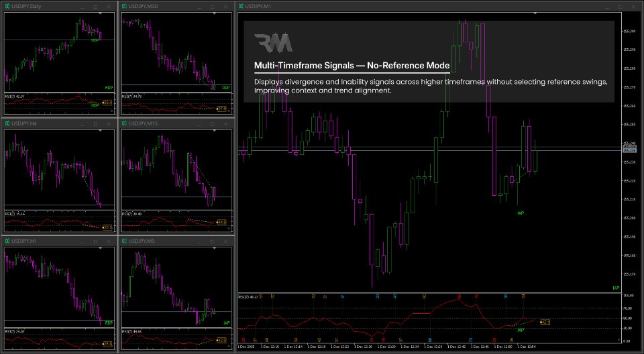
Task: Maximize the USDJPY,H4 chart window
Action: click(96, 123)
